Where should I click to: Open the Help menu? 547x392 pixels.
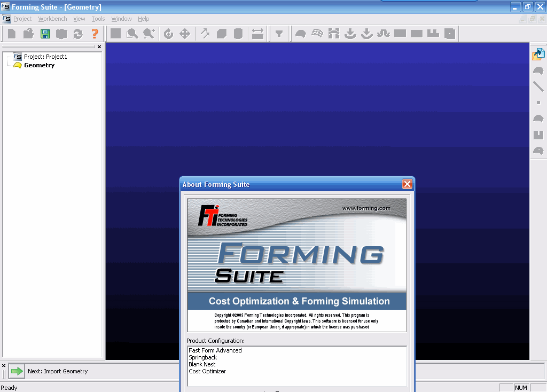pos(143,19)
